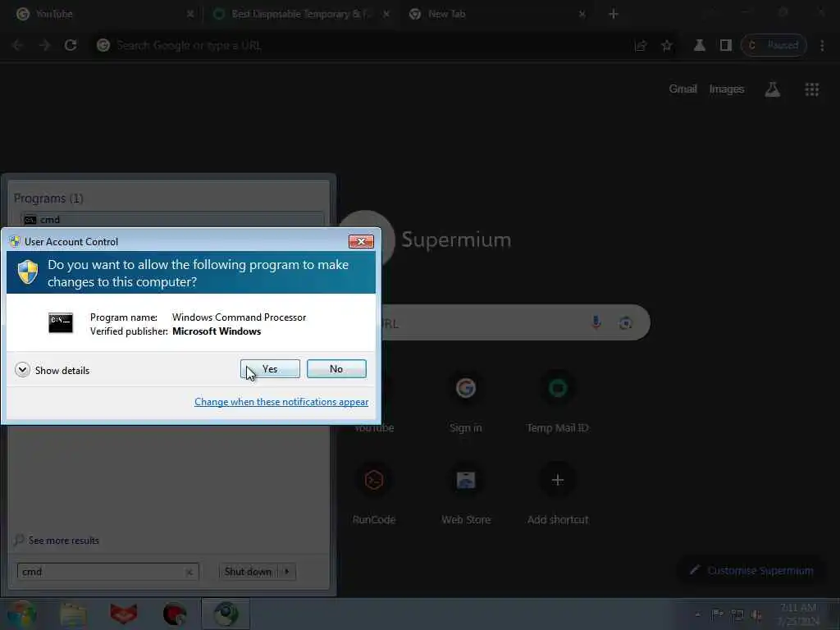Clear the Start menu search text
The height and width of the screenshot is (630, 840).
coord(189,572)
